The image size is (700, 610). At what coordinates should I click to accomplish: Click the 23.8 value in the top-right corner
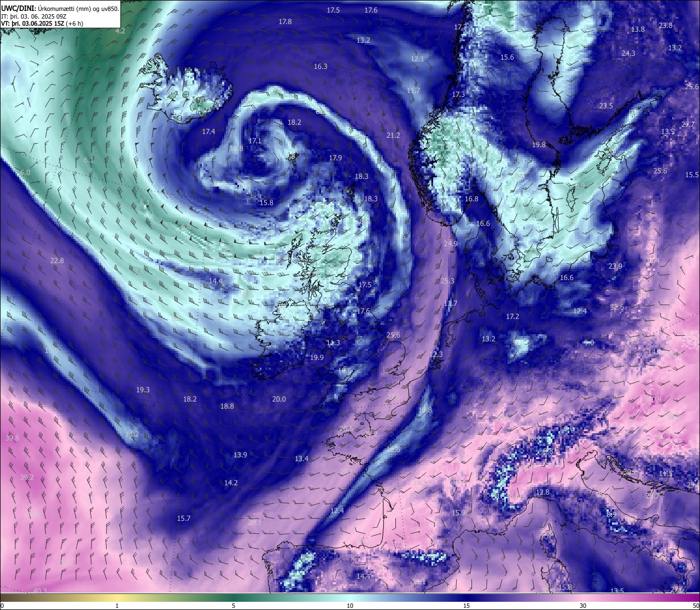click(666, 26)
